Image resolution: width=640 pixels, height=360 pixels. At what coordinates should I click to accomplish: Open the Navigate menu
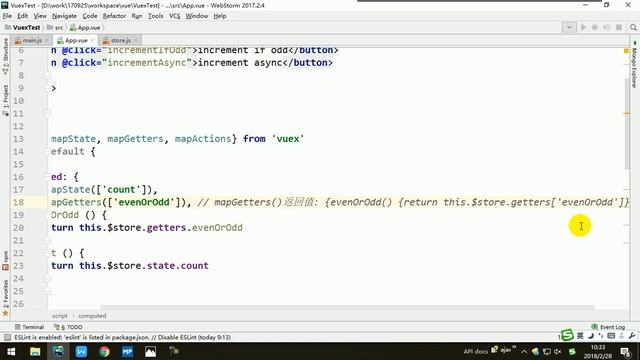[64, 16]
